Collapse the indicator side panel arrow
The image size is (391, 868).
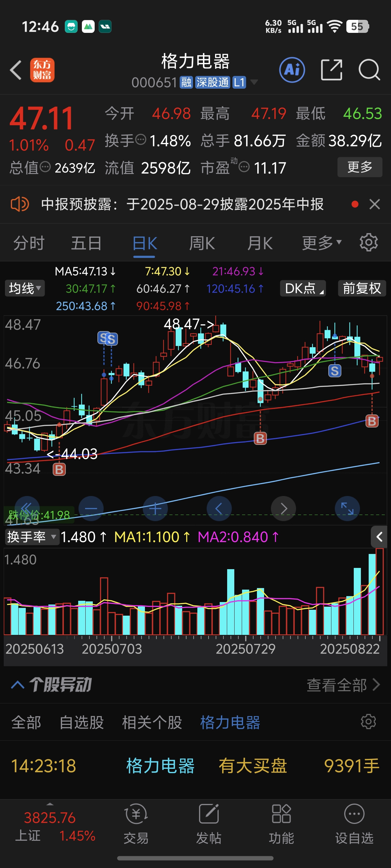click(x=380, y=537)
